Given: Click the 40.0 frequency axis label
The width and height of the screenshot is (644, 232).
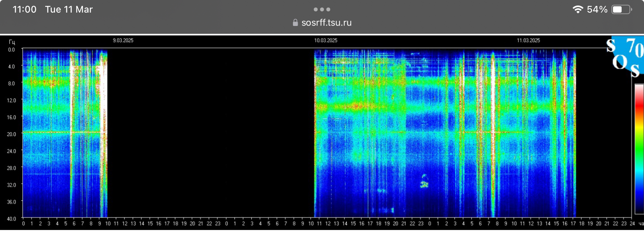Looking at the screenshot, I should (11, 219).
